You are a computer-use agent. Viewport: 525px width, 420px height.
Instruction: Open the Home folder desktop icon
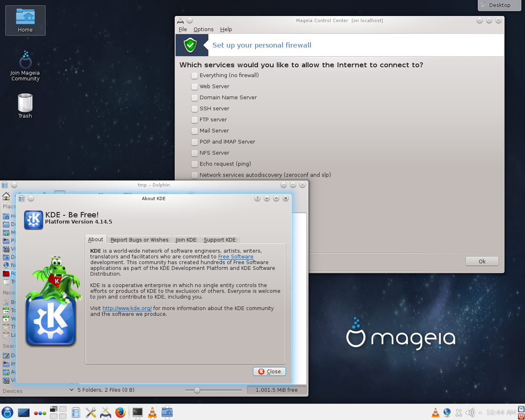[x=25, y=21]
